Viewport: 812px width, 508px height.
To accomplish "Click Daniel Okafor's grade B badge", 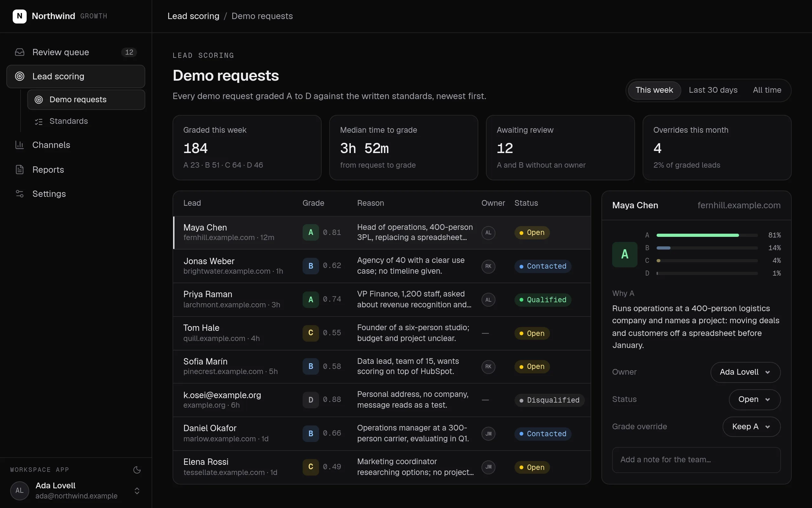I will click(x=311, y=433).
